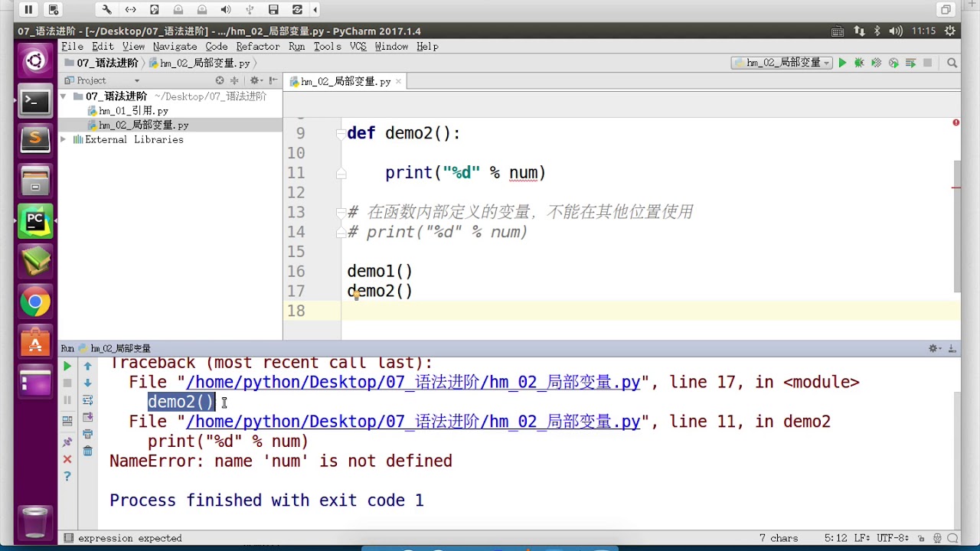Toggle scroll to end of console output
Viewport: 980px width, 551px height.
click(88, 417)
